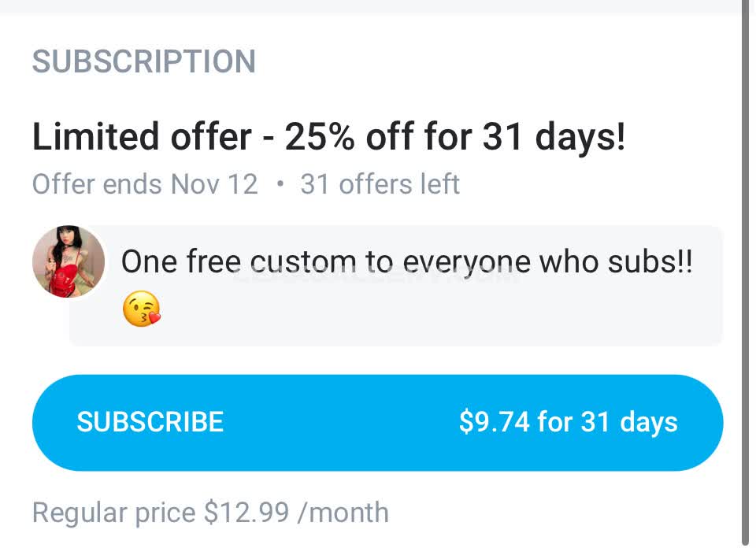This screenshot has height=548, width=756.
Task: Click the 31 offers left label
Action: click(380, 184)
